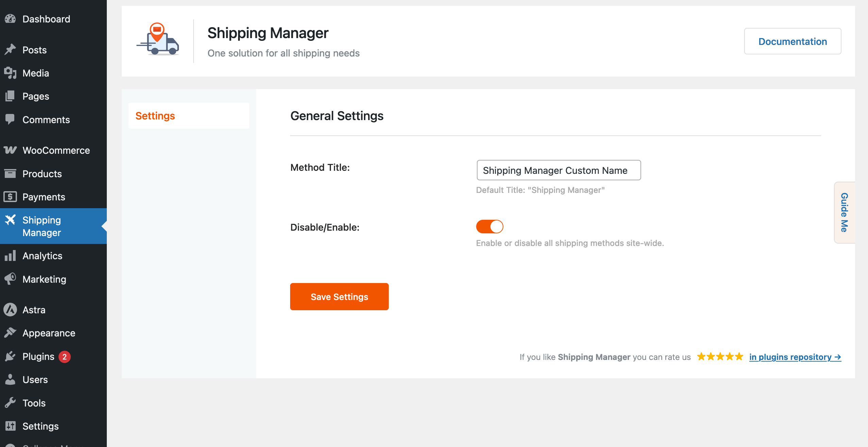Click the WooCommerce logo icon

tap(10, 150)
